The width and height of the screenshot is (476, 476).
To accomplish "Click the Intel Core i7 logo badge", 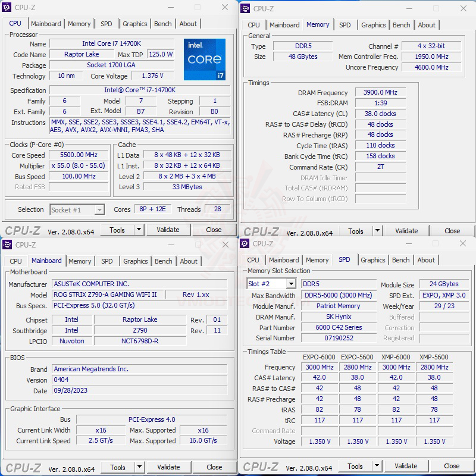I will pos(205,59).
